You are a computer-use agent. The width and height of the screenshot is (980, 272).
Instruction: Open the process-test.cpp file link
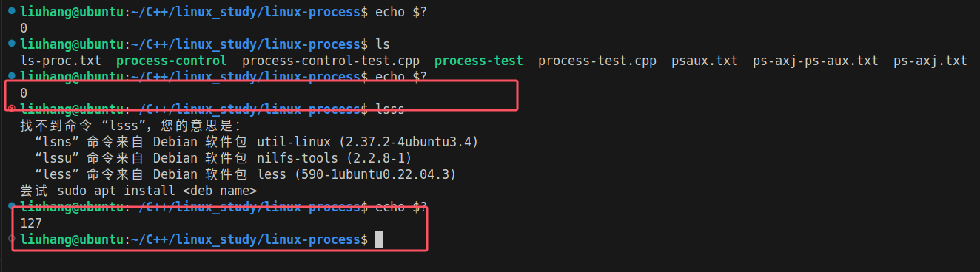(597, 61)
